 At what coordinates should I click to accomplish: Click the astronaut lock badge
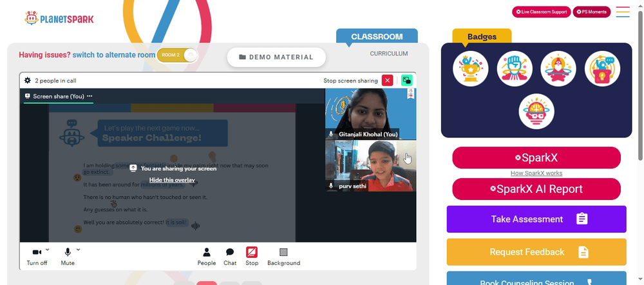(x=602, y=69)
